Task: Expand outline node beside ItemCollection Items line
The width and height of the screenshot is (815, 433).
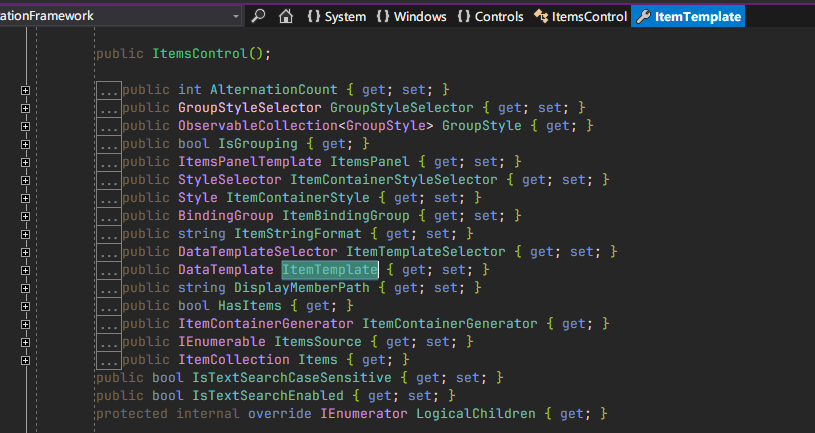Action: coord(25,360)
